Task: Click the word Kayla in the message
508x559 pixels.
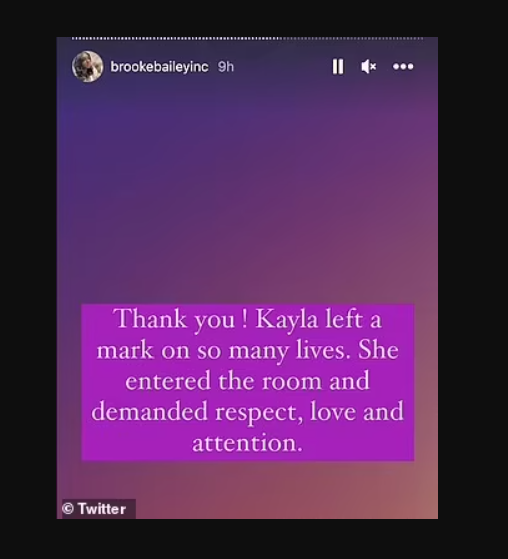Action: 287,319
